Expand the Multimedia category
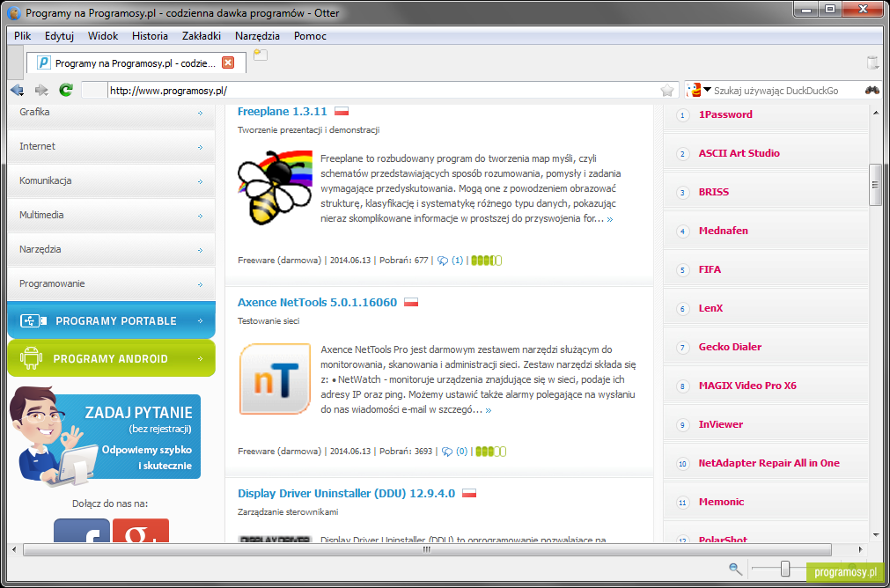890x588 pixels. point(111,215)
